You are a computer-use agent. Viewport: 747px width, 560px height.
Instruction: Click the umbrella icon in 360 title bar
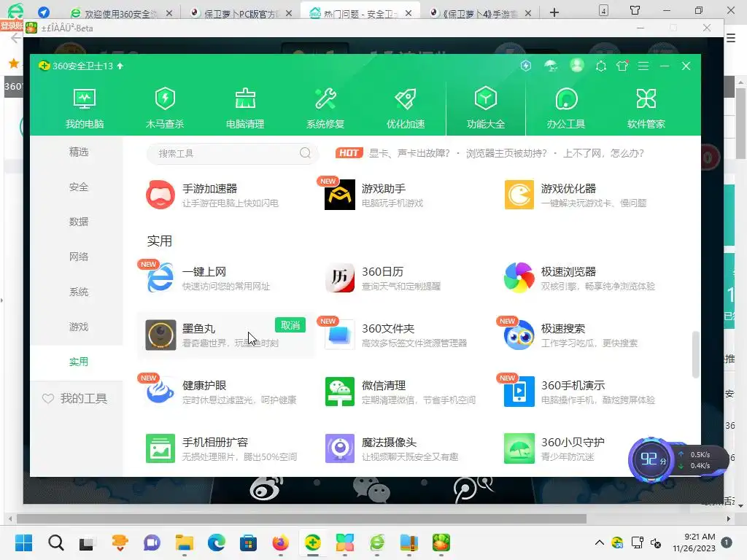pos(551,66)
